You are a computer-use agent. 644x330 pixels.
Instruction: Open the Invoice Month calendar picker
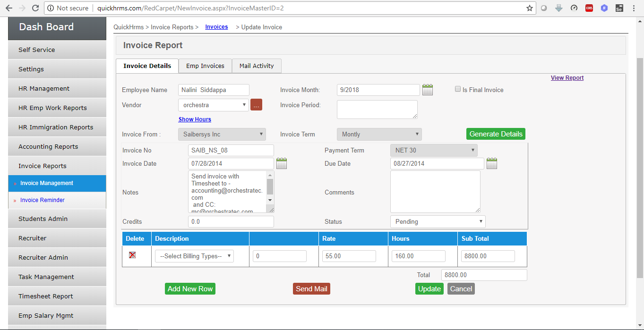[x=428, y=90]
